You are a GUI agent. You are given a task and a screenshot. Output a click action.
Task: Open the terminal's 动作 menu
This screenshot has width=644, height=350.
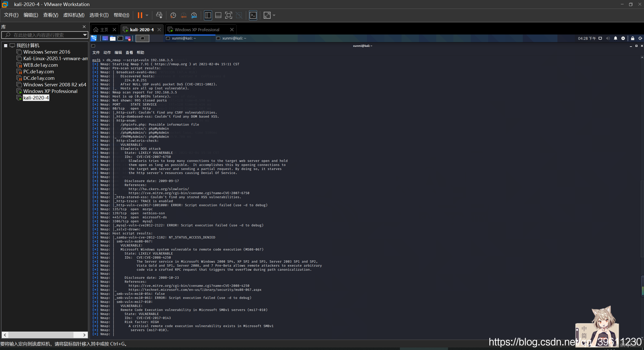point(107,53)
